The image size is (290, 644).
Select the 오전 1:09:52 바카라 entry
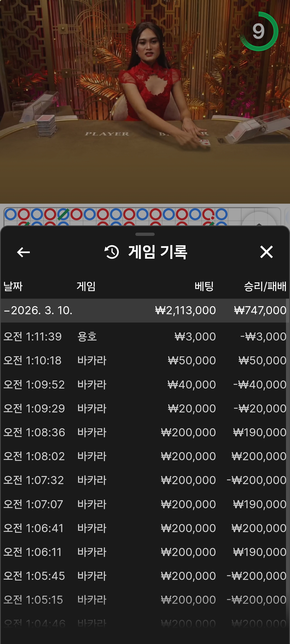(145, 385)
